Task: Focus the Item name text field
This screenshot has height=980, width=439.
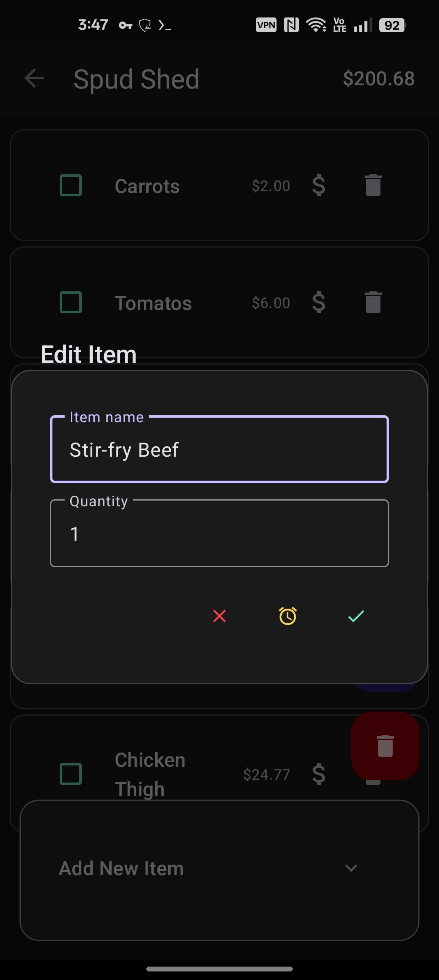Action: tap(219, 450)
